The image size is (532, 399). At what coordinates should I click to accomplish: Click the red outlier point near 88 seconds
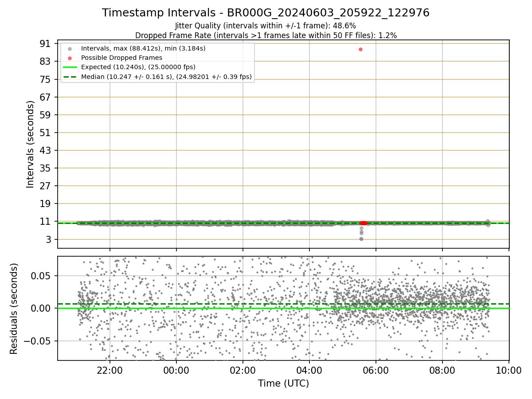pyautogui.click(x=360, y=49)
